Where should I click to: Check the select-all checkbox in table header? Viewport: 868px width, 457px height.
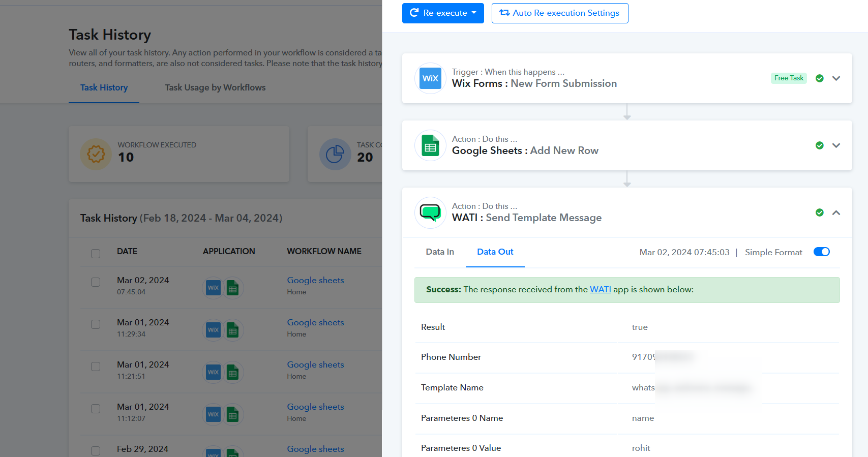pos(96,253)
